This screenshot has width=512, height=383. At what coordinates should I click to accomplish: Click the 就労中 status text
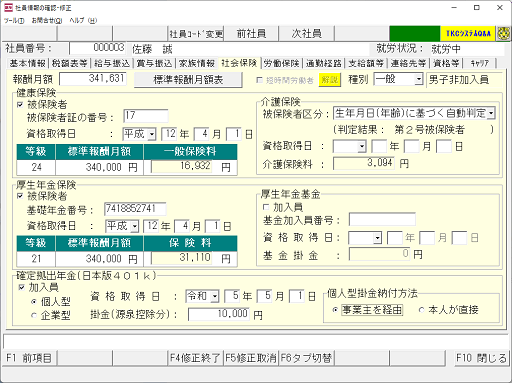coord(446,49)
